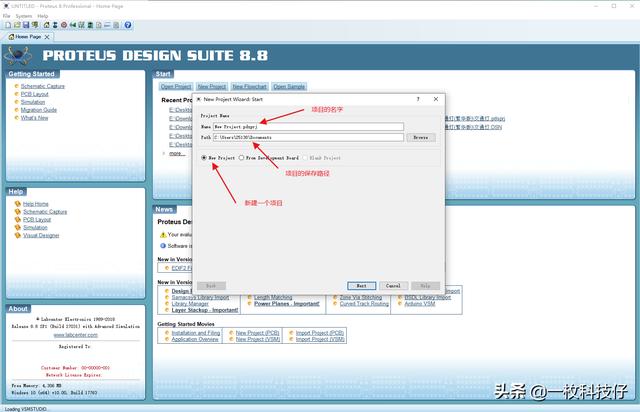Click the Save Project floppy disk icon

[26, 25]
